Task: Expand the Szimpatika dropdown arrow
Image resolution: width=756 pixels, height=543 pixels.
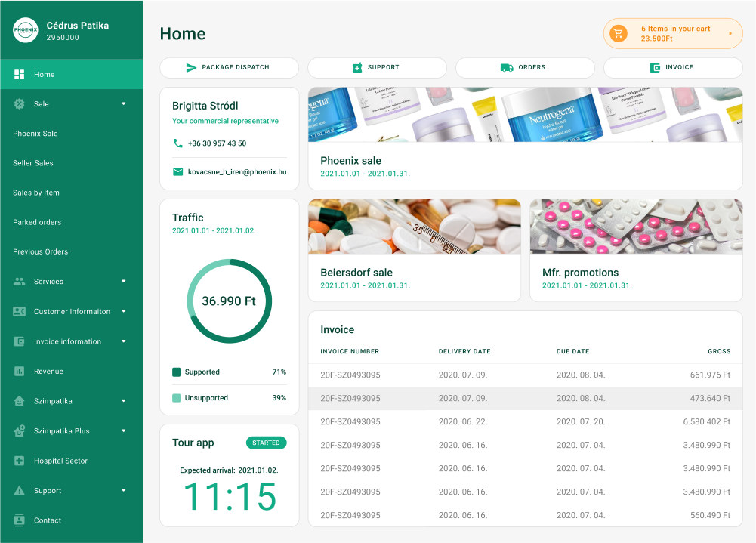Action: pos(123,401)
